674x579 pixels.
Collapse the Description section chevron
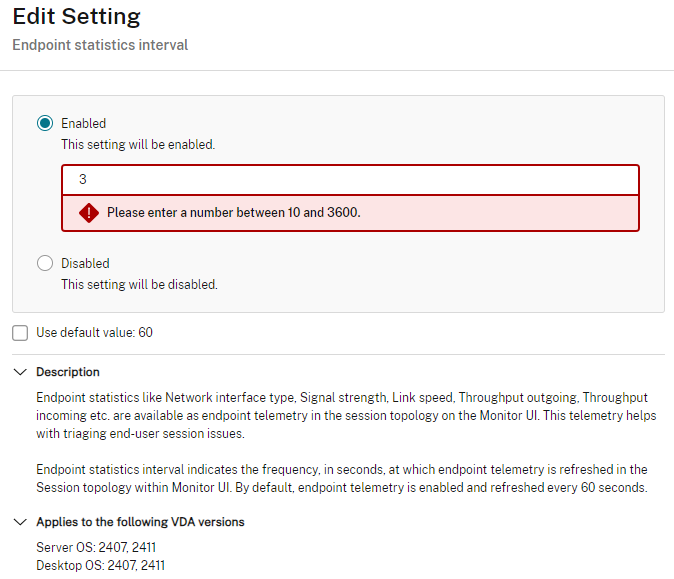pyautogui.click(x=20, y=372)
